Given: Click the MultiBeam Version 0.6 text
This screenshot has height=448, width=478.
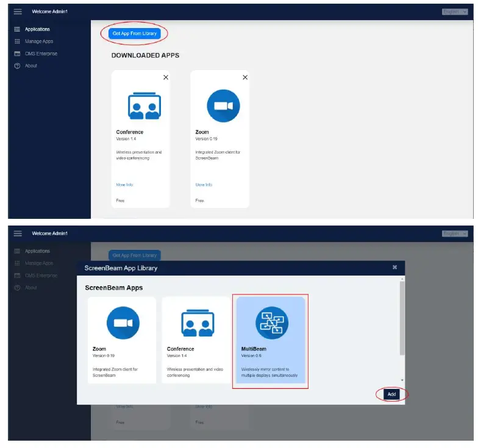Looking at the screenshot, I should pos(251,356).
